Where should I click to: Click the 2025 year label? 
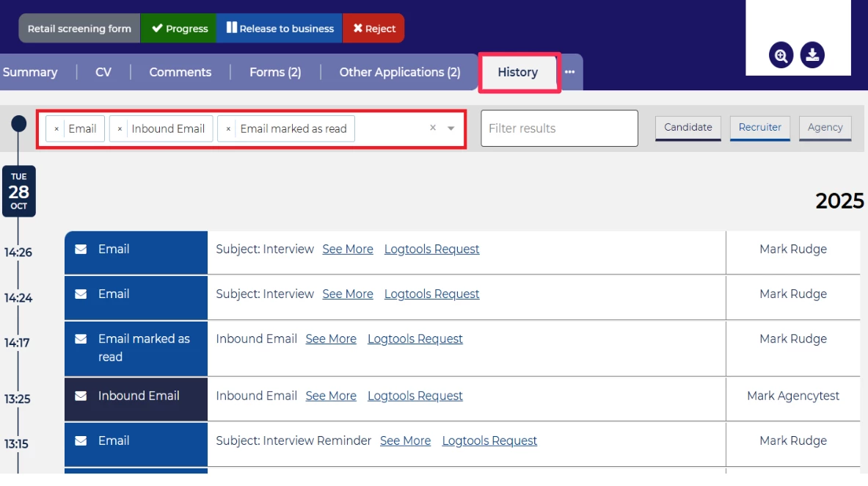point(839,201)
